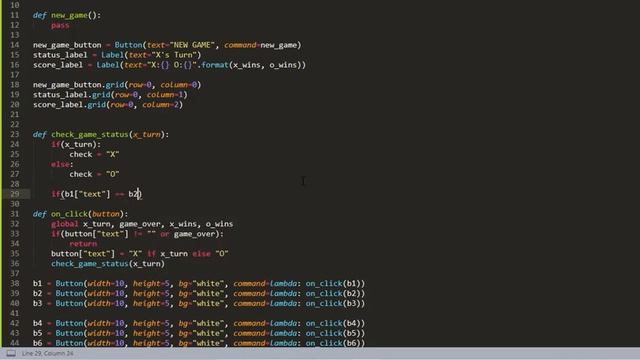Click line number 38 in the gutter

(15, 283)
